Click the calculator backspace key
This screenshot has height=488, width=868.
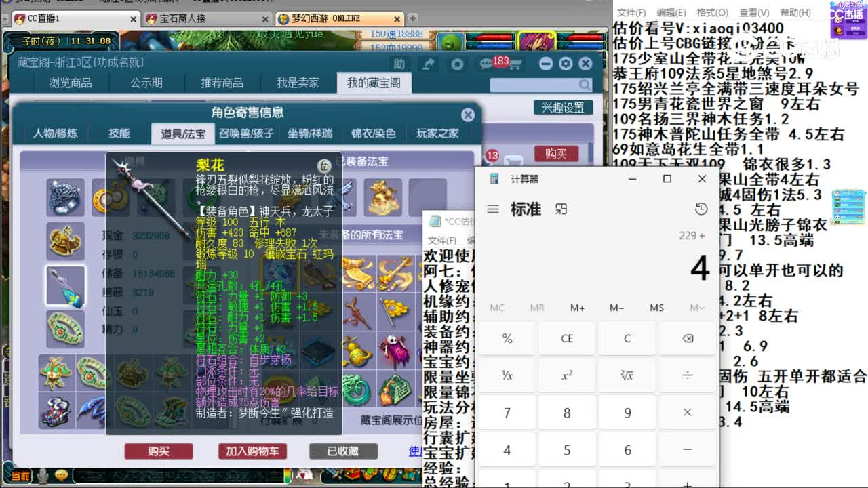point(687,338)
